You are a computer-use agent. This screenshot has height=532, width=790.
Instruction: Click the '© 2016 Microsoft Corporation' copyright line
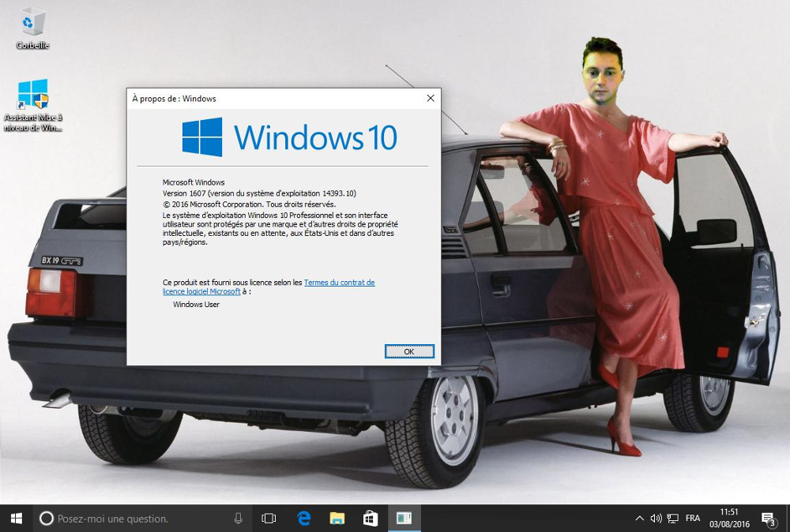[x=249, y=204]
